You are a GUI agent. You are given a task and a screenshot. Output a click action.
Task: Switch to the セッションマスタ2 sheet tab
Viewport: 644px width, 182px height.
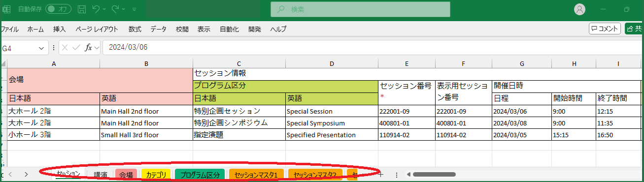(x=315, y=175)
